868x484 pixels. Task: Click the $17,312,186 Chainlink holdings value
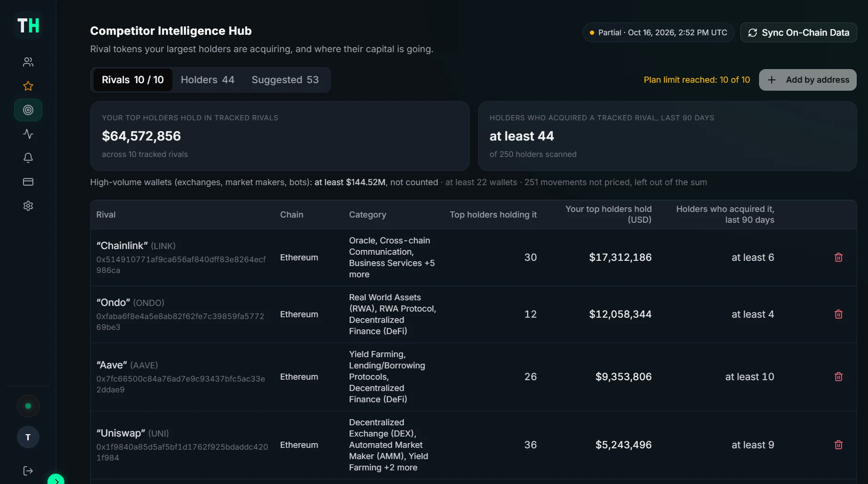click(620, 258)
